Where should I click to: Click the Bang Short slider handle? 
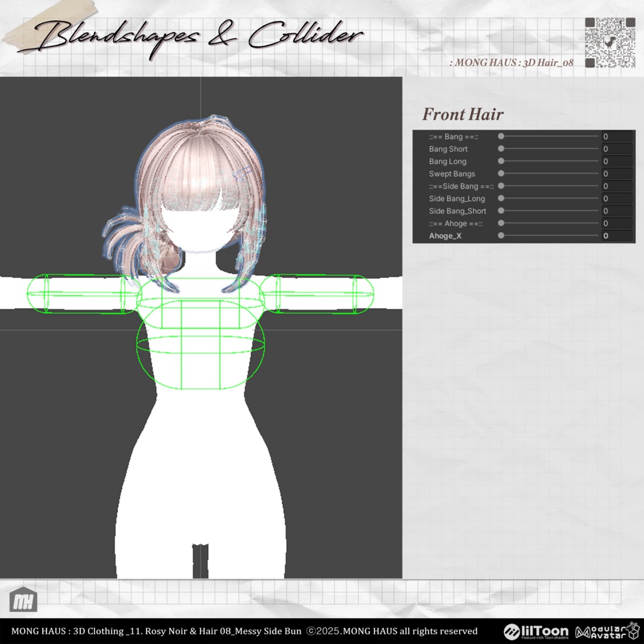tap(501, 148)
